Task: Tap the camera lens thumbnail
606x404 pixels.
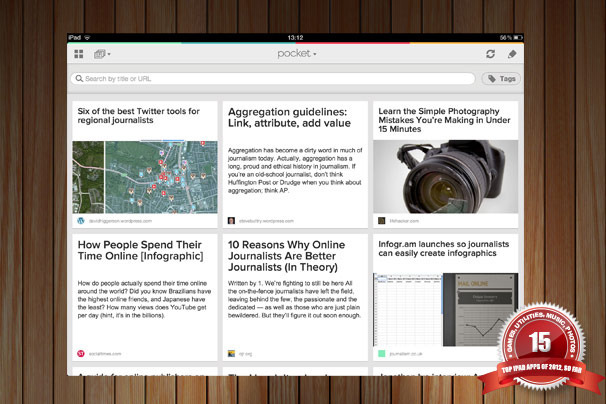Action: tap(446, 177)
